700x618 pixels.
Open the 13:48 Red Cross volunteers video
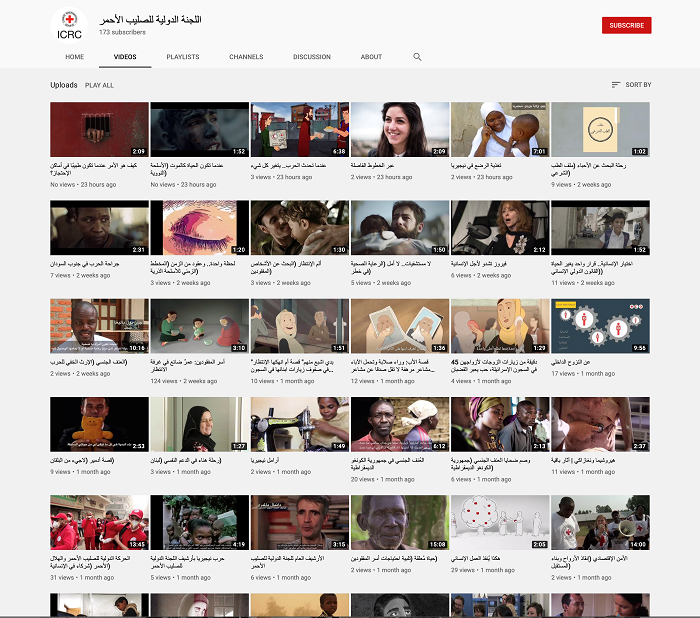coord(99,522)
